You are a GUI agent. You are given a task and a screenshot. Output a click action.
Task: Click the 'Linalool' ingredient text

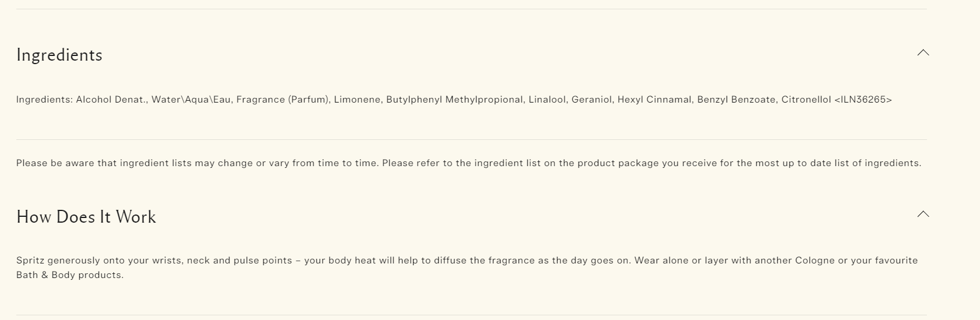[547, 100]
